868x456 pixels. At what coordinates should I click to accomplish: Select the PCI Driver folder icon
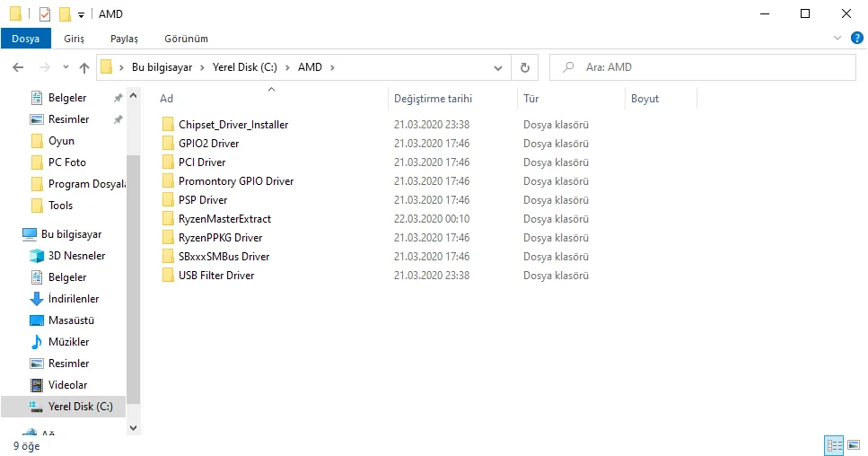(168, 162)
